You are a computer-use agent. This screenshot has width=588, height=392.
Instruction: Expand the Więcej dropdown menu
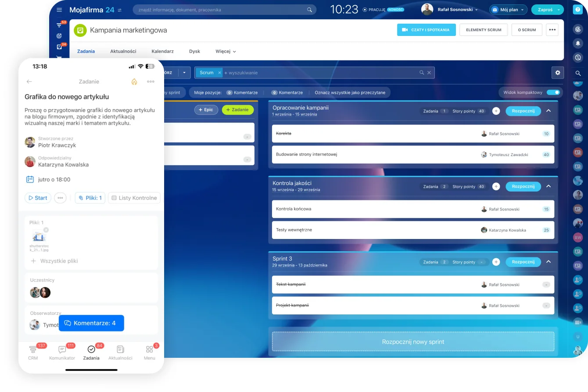[226, 51]
